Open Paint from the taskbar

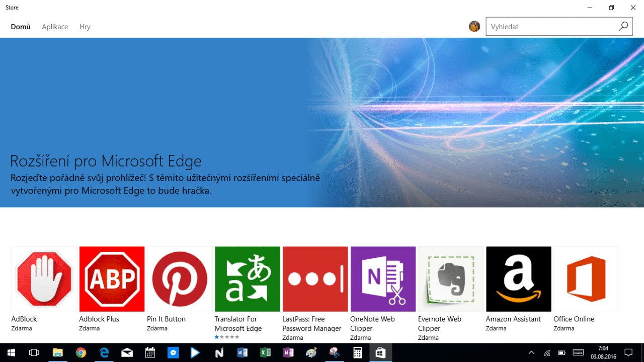(311, 353)
